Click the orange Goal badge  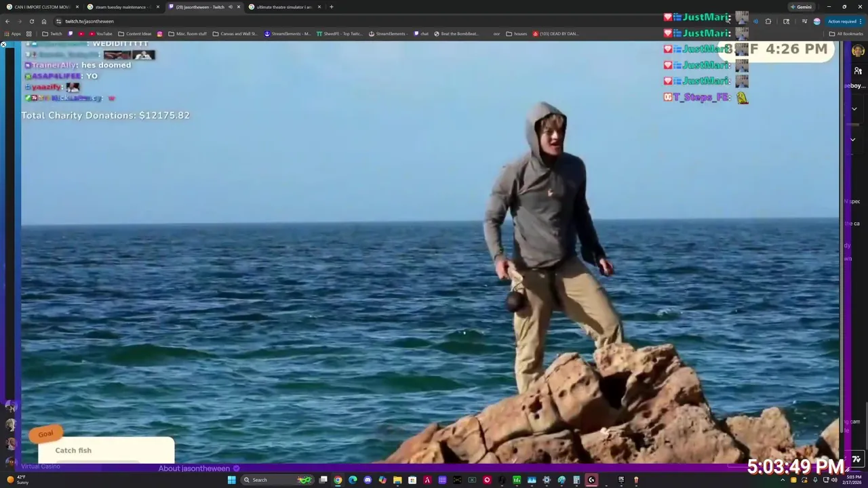[45, 434]
